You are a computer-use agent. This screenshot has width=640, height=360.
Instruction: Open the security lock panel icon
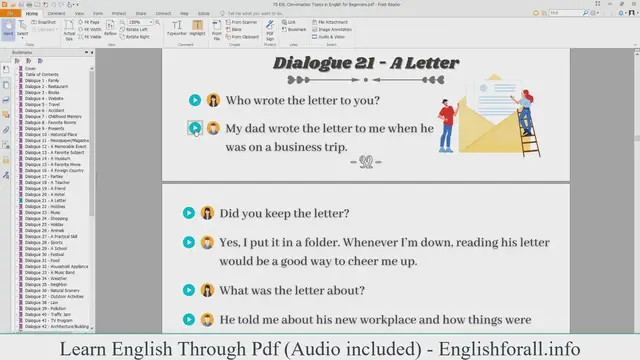click(x=6, y=160)
